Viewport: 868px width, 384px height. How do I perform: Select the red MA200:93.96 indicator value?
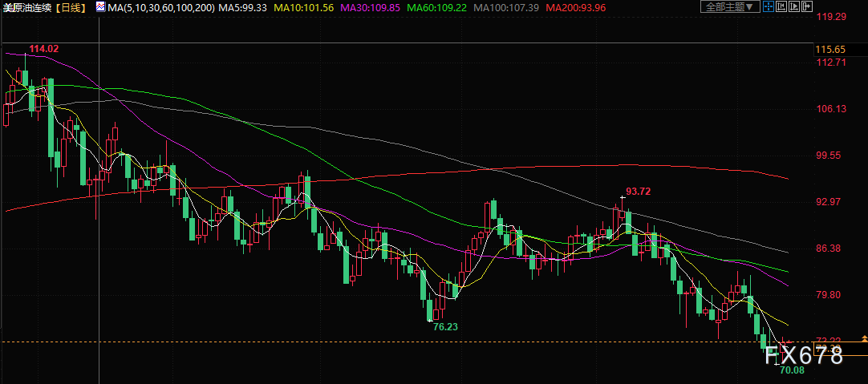[x=576, y=7]
